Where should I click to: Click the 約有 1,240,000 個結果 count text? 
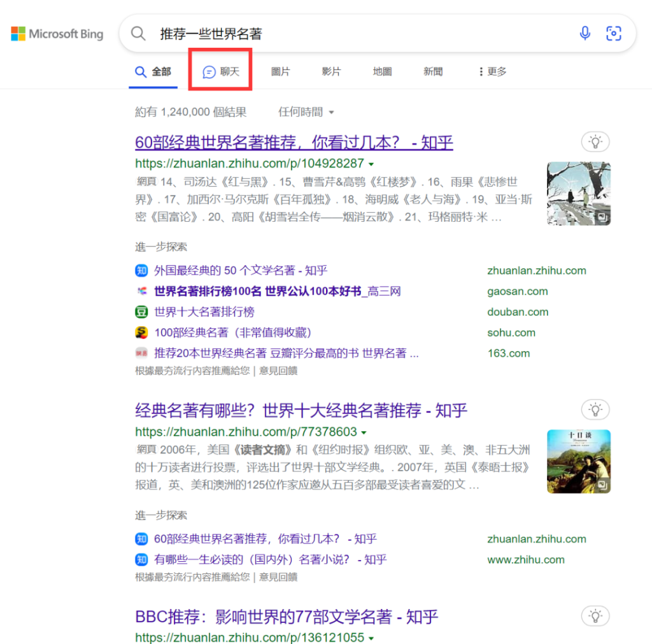click(x=191, y=112)
